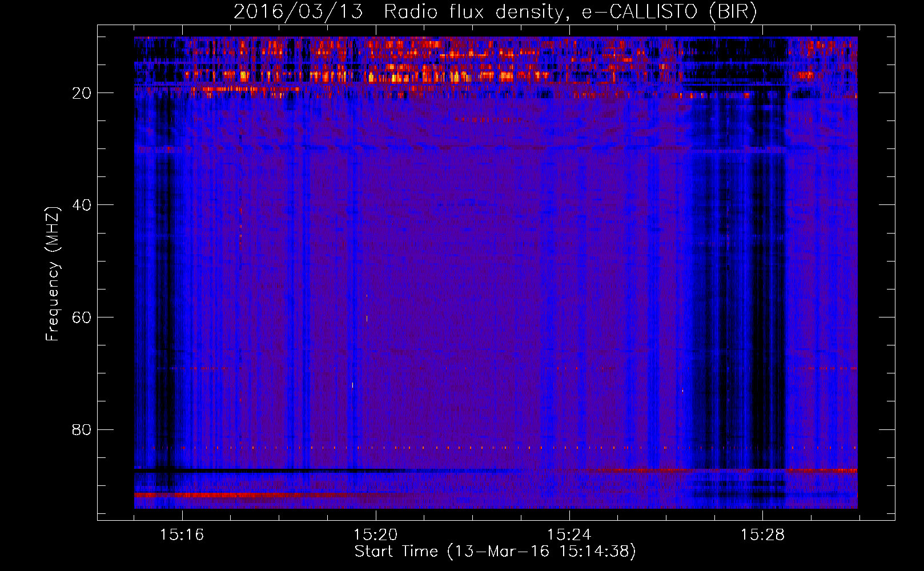Image resolution: width=924 pixels, height=571 pixels.
Task: Click the 'Start Time (13-Mar-16 15:14:38)' axis label
Action: tap(495, 552)
